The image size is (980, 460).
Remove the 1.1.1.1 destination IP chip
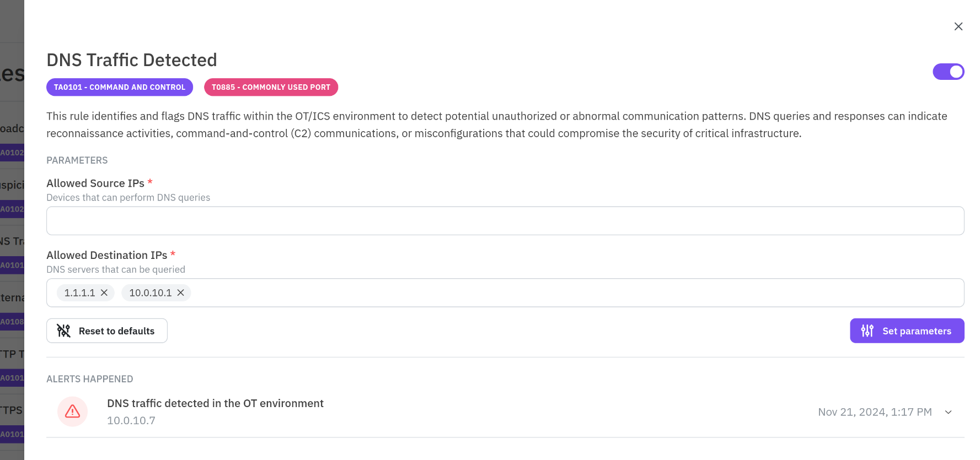coord(104,293)
